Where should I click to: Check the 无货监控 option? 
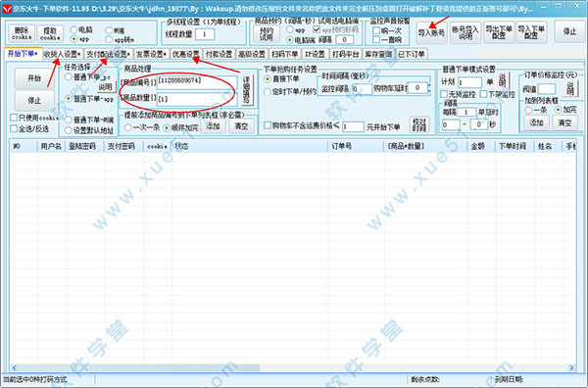coord(444,94)
